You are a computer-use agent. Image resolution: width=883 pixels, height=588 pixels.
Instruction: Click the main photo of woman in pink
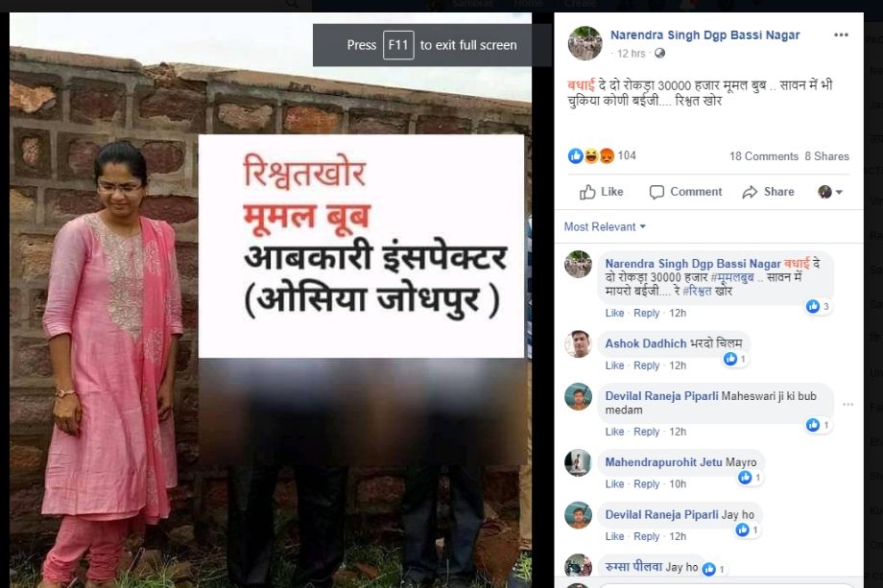click(271, 300)
